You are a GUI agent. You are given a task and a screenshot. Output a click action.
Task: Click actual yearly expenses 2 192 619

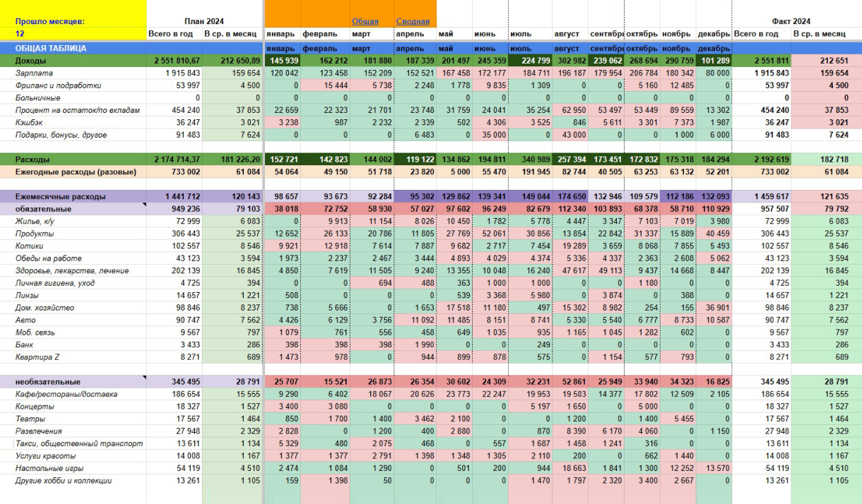771,160
